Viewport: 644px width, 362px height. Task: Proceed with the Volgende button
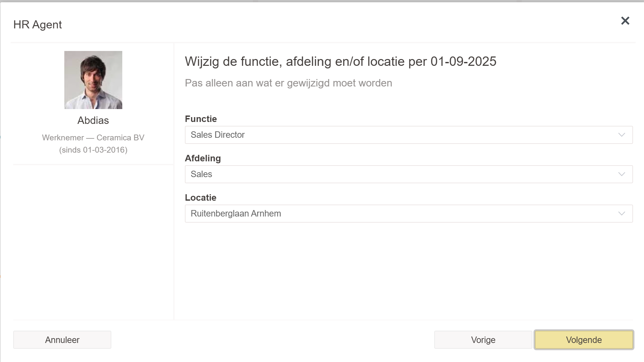[x=584, y=340]
